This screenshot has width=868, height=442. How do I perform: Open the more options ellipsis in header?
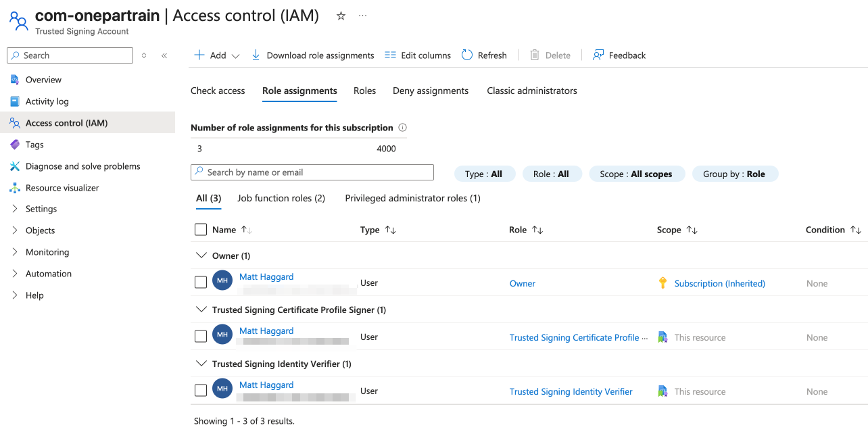pyautogui.click(x=362, y=16)
